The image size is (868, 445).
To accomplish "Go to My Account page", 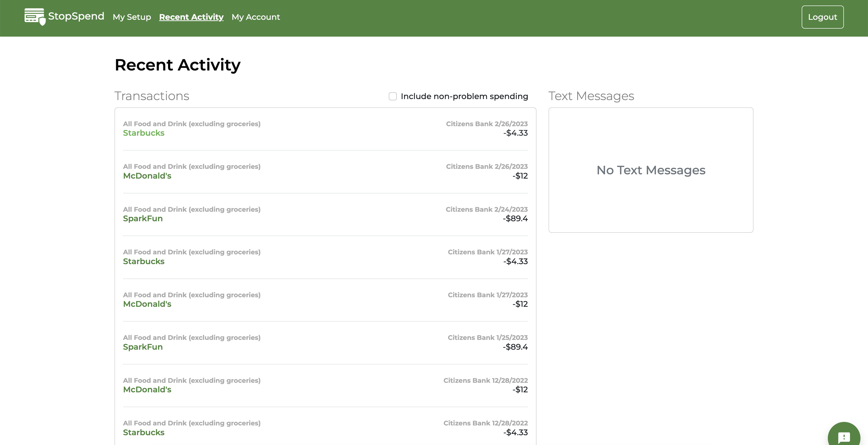I will tap(255, 17).
